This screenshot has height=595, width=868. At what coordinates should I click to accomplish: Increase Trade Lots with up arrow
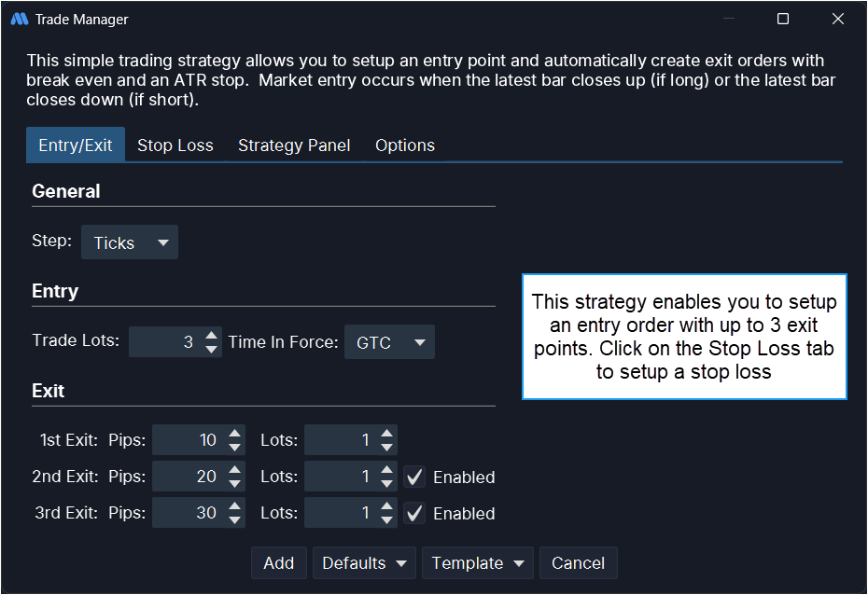click(x=212, y=336)
